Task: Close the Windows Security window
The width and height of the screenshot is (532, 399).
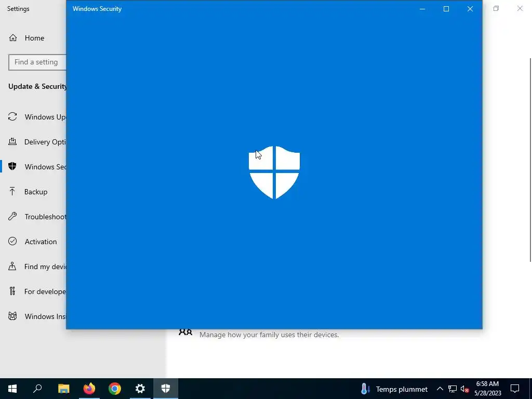Action: coord(470,9)
